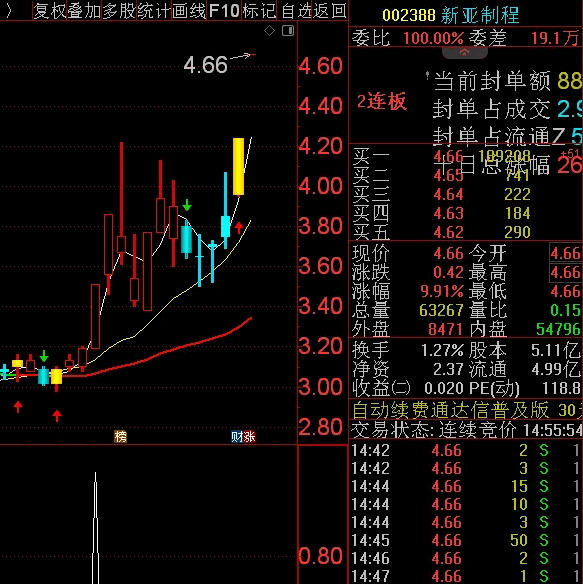Viewport: 583px width, 584px height.
Task: Click 交易状态 连续竞价 status line
Action: (x=467, y=430)
